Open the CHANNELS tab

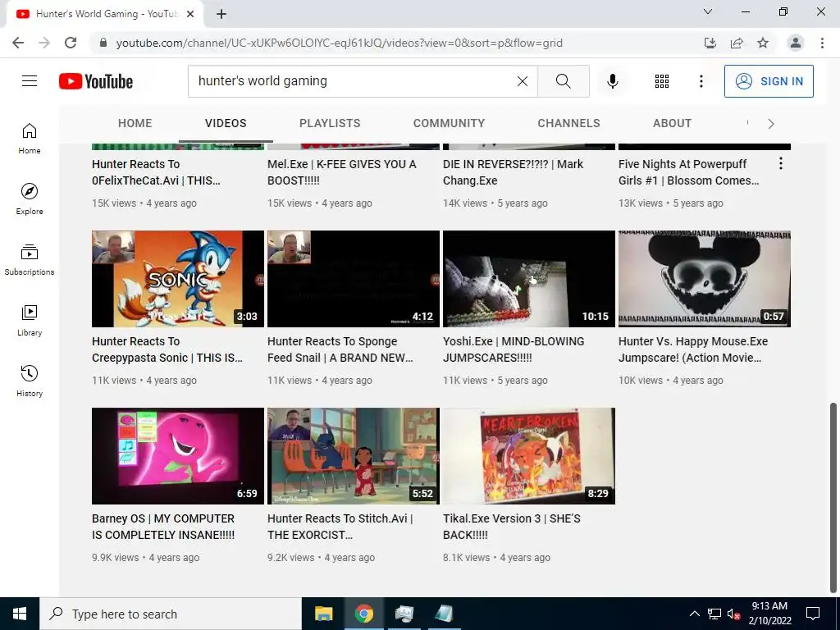click(568, 123)
